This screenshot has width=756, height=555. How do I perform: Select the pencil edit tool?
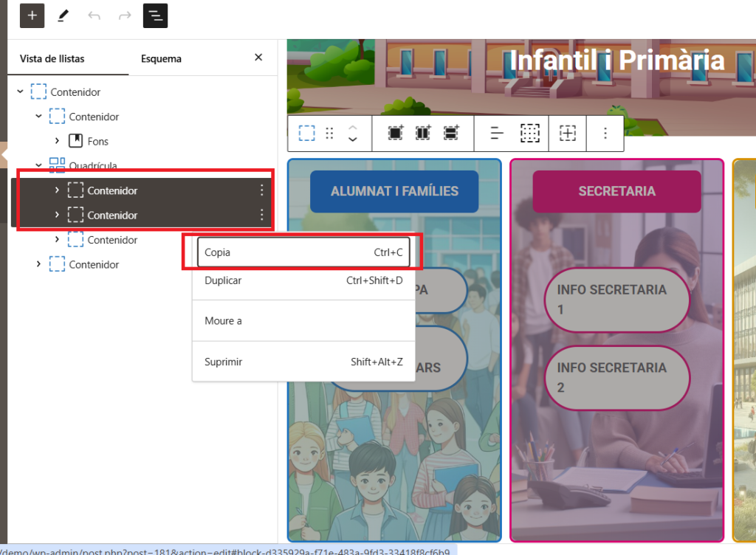(x=63, y=15)
